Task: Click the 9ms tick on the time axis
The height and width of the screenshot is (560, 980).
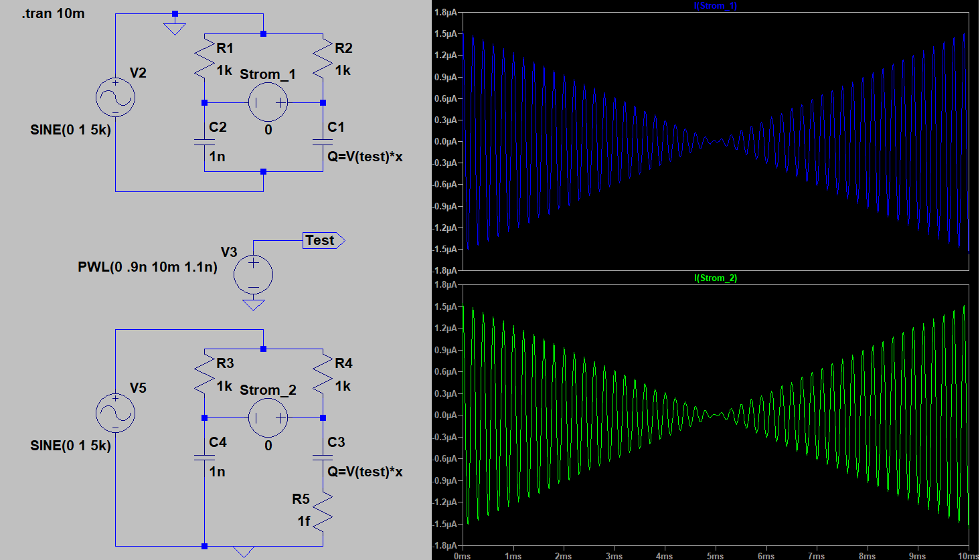Action: pos(917,556)
